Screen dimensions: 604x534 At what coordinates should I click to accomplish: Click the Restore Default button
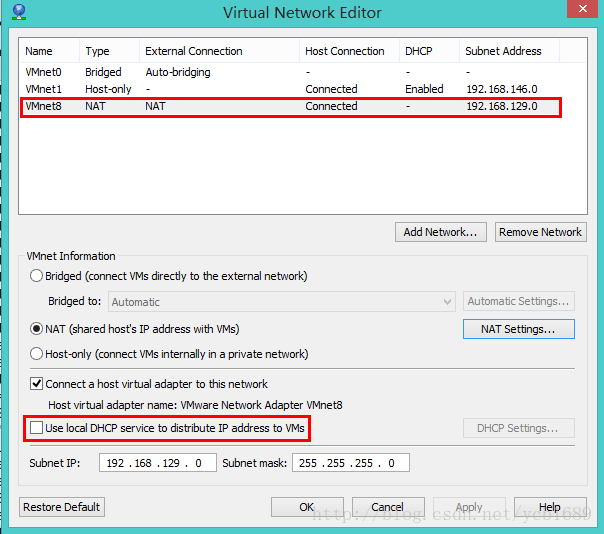tap(62, 507)
